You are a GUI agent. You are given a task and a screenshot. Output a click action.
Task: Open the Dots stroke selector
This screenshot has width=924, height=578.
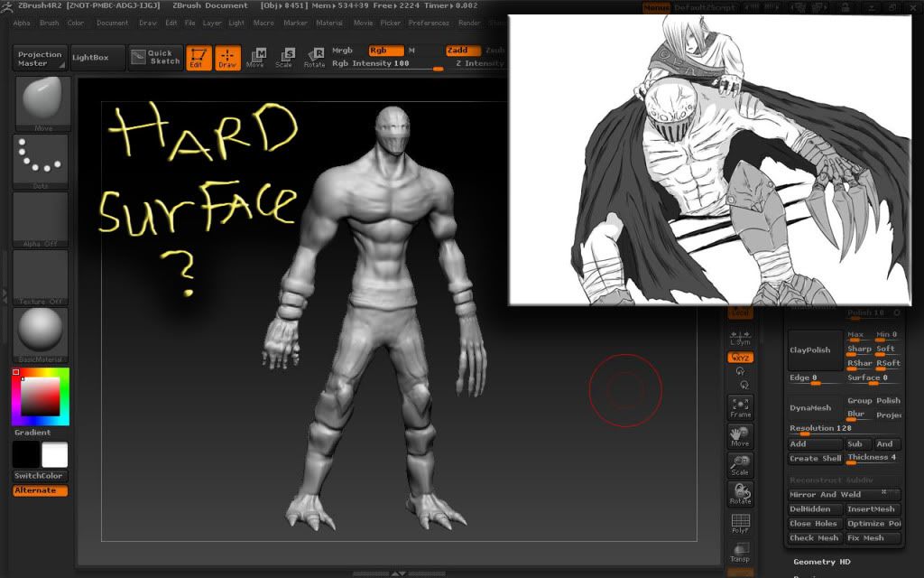tap(41, 161)
